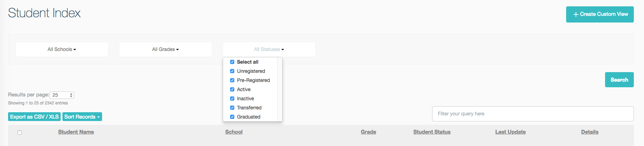
Task: Sort by the Last Update column
Action: pyautogui.click(x=510, y=132)
